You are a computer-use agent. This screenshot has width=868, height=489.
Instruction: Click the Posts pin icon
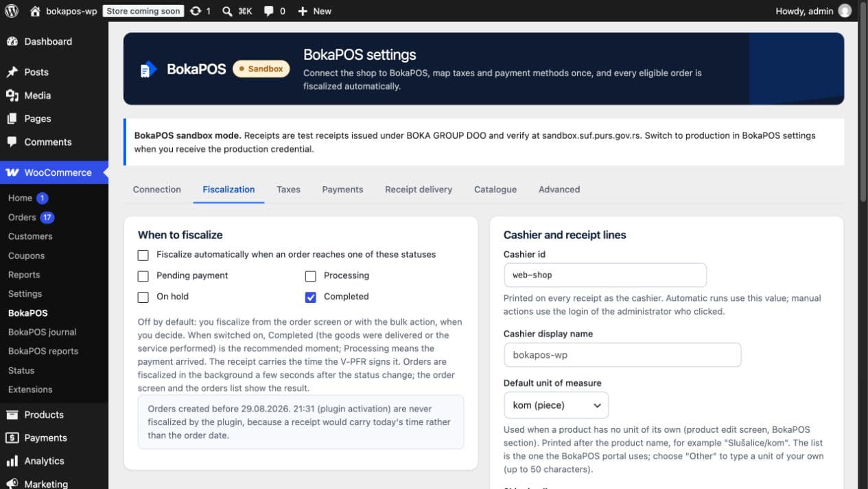pos(12,72)
